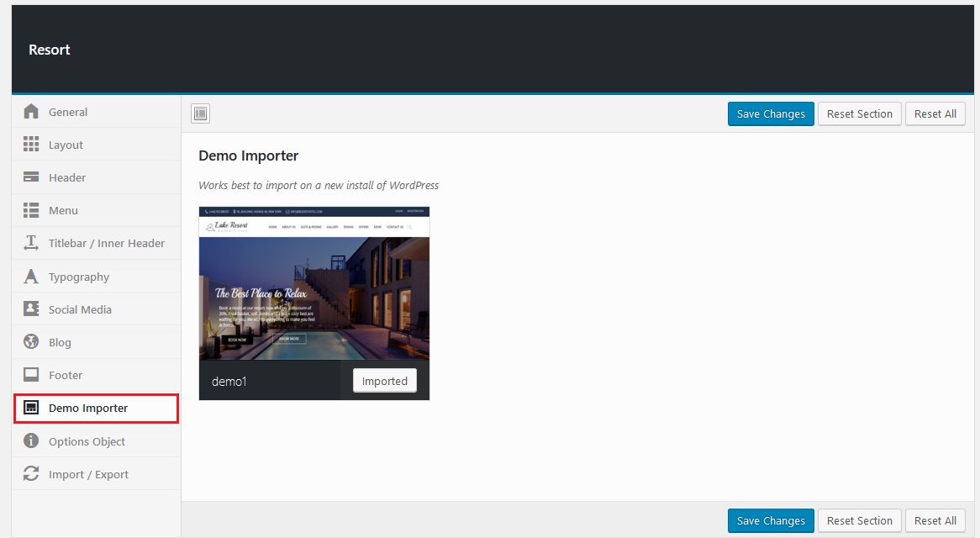The height and width of the screenshot is (538, 980).
Task: Click the top Reset All button
Action: coord(935,114)
